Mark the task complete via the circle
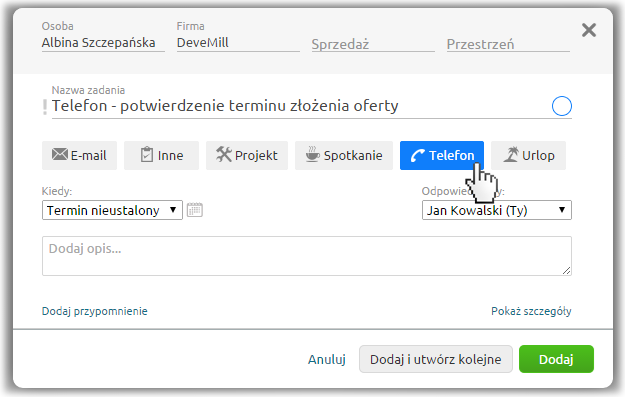Viewport: 625px width, 397px height. tap(562, 106)
